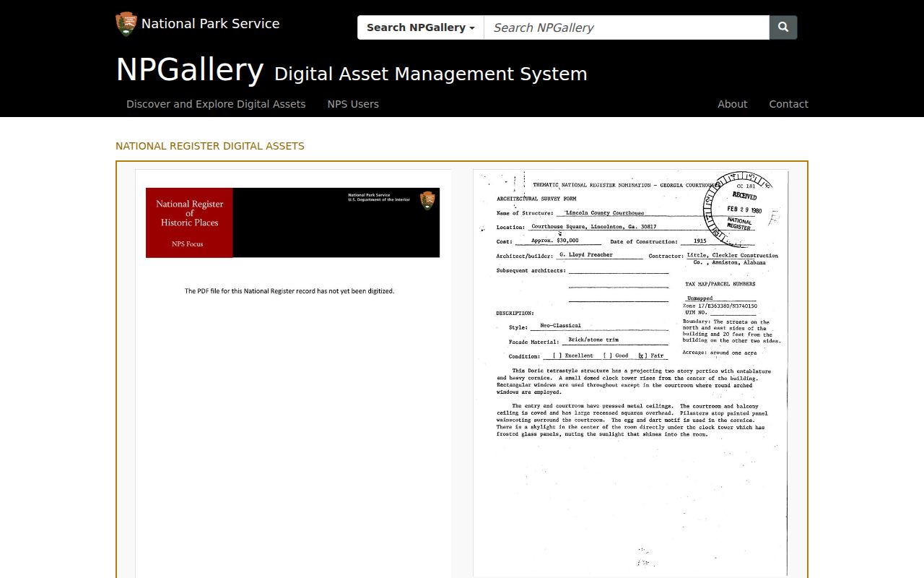Image resolution: width=924 pixels, height=578 pixels.
Task: Click the arrowhead emblem in the placeholder banner
Action: [427, 200]
